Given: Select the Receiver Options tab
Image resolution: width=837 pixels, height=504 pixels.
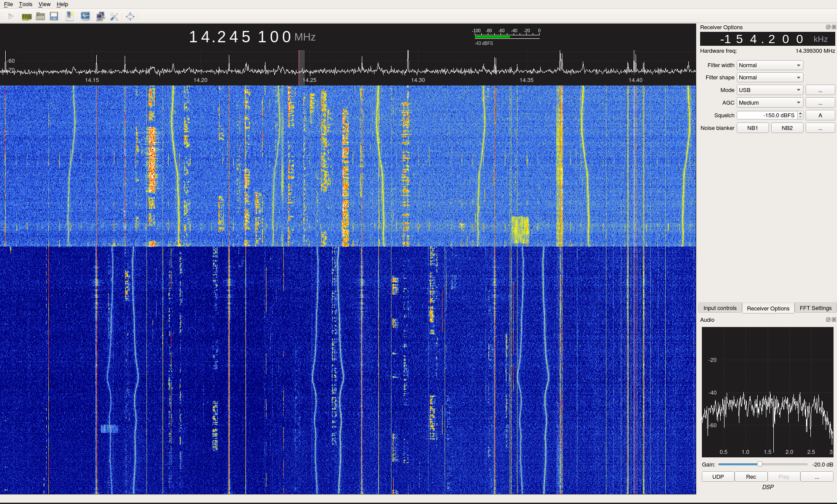Looking at the screenshot, I should (x=768, y=308).
